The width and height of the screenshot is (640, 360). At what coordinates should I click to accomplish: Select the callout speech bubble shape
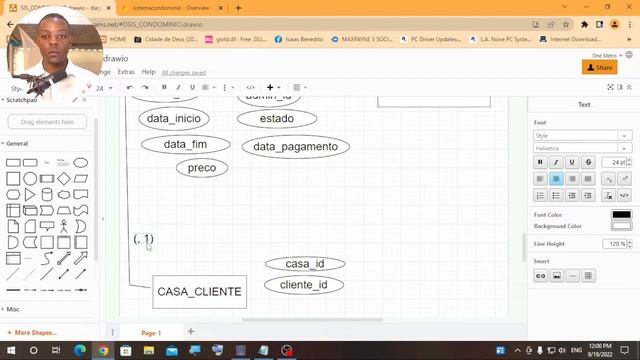click(47, 226)
